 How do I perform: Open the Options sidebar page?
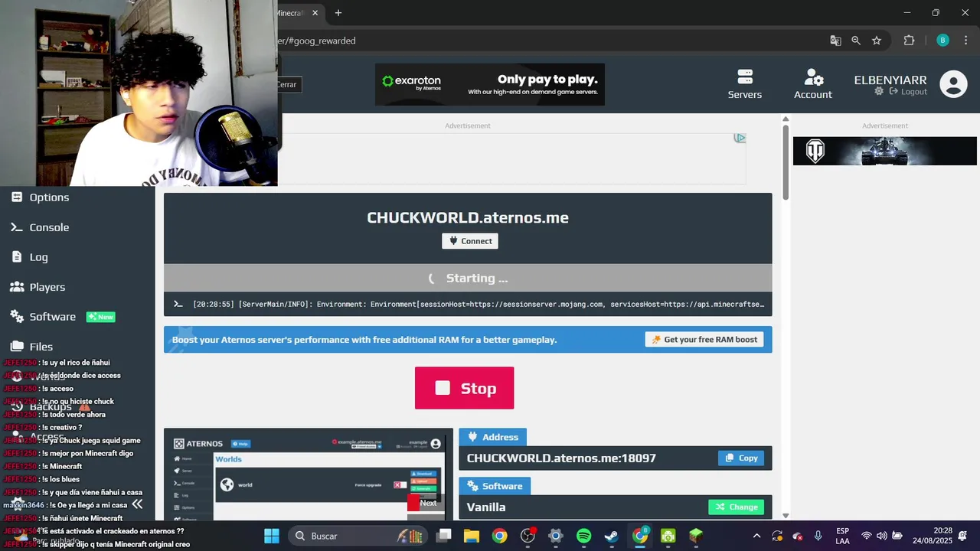[x=40, y=197]
